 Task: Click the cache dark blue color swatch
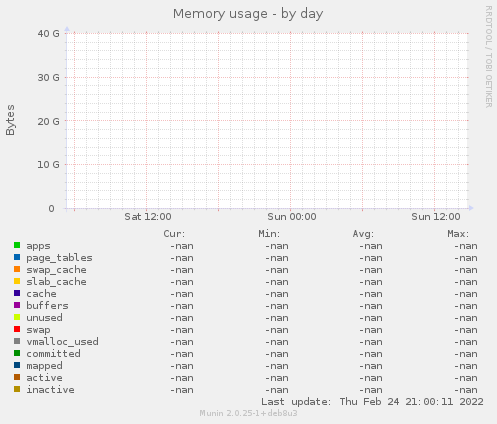click(x=17, y=293)
